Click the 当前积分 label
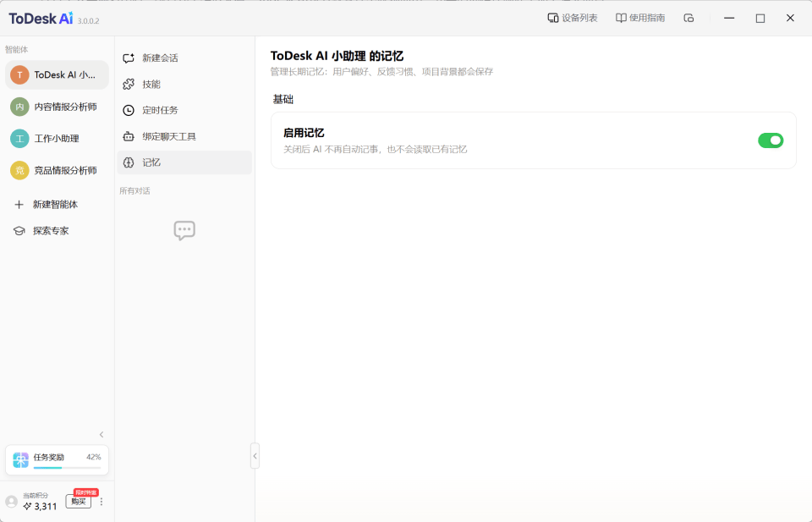The width and height of the screenshot is (812, 522). [x=36, y=496]
